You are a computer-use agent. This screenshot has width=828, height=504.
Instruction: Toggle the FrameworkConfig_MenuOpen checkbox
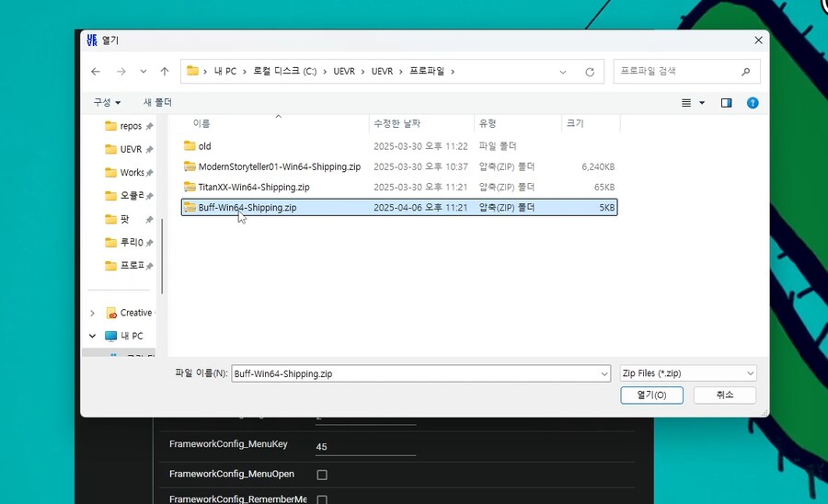point(322,475)
